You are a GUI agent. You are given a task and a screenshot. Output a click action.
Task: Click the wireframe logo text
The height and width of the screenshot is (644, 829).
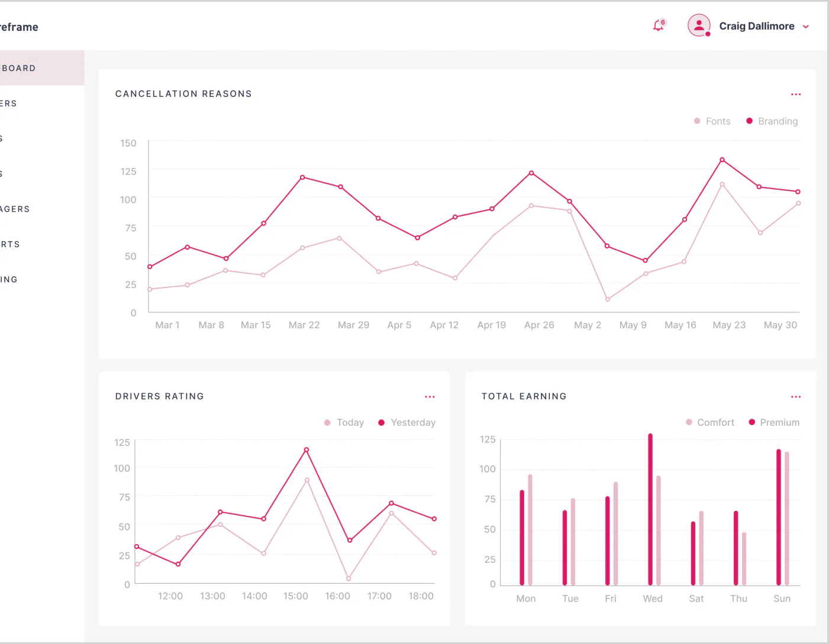pyautogui.click(x=19, y=27)
